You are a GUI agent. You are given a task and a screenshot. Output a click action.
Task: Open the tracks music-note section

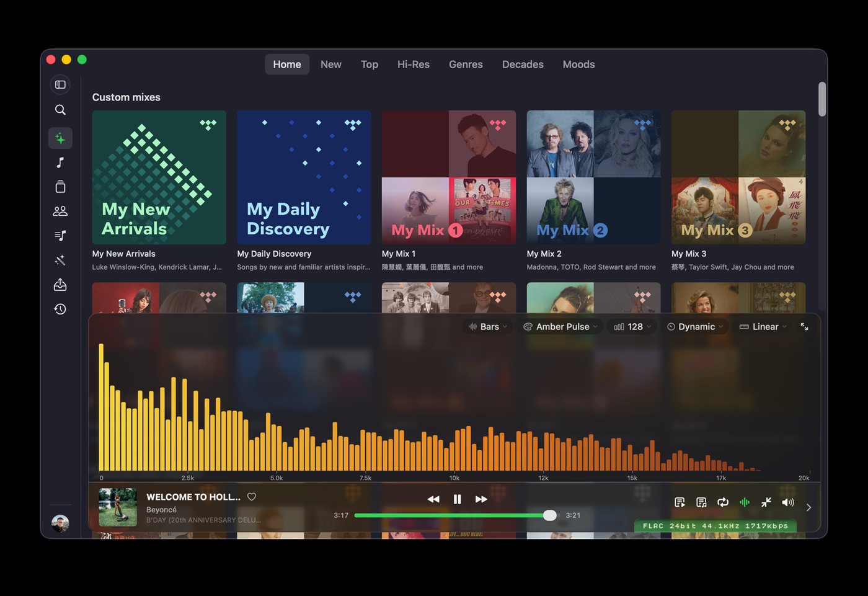(60, 162)
